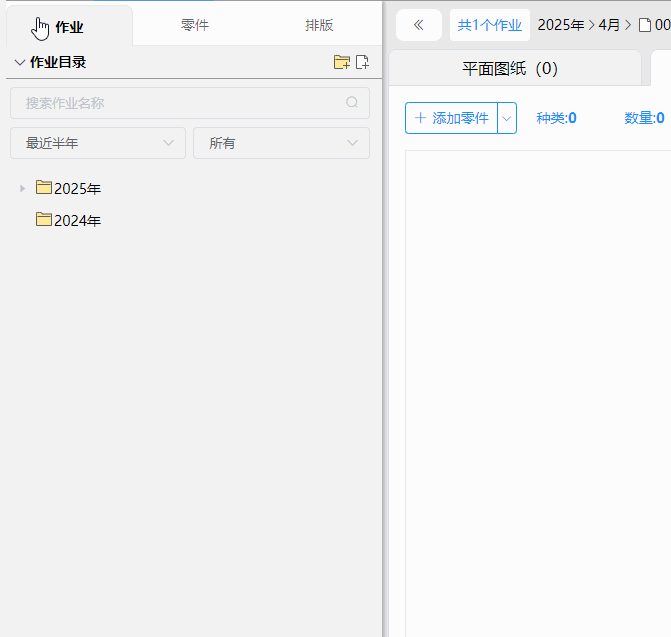671x637 pixels.
Task: Open the 最近半年 time range dropdown
Action: [x=98, y=143]
